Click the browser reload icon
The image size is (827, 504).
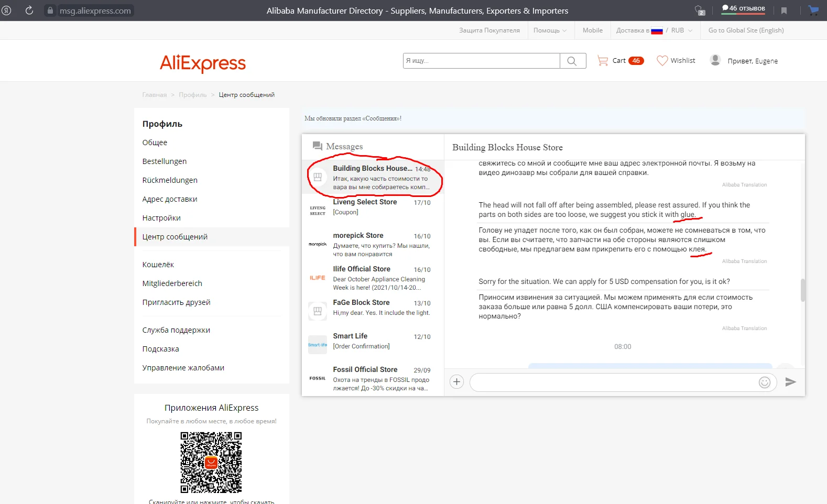click(29, 10)
